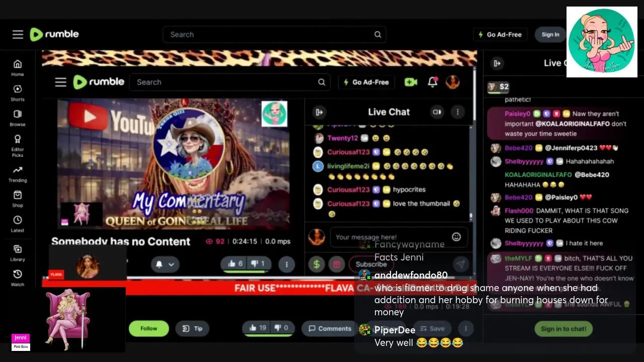Open the outer three-dot menu next to Save
644x362 pixels.
(466, 328)
